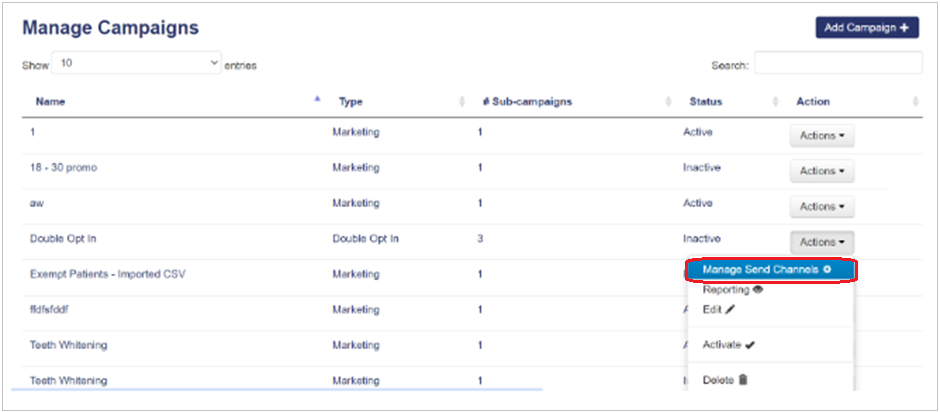This screenshot has height=412, width=940.
Task: Click the trash icon next to Delete
Action: [743, 380]
